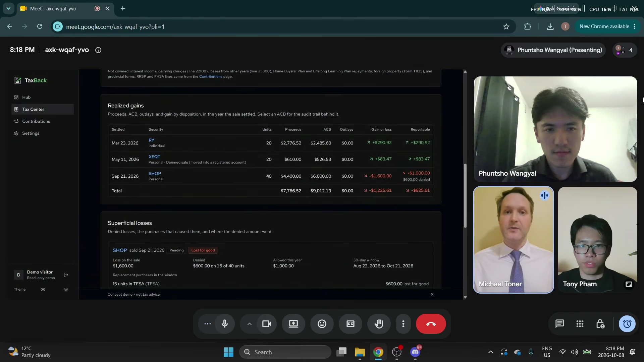Select Hub in TaxBack sidebar
This screenshot has width=644, height=362.
pyautogui.click(x=43, y=97)
